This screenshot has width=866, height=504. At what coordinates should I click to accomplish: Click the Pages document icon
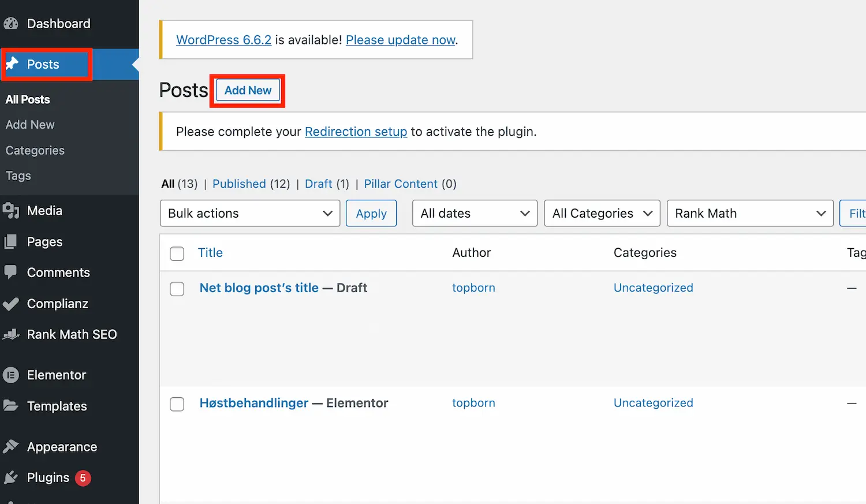pos(10,242)
